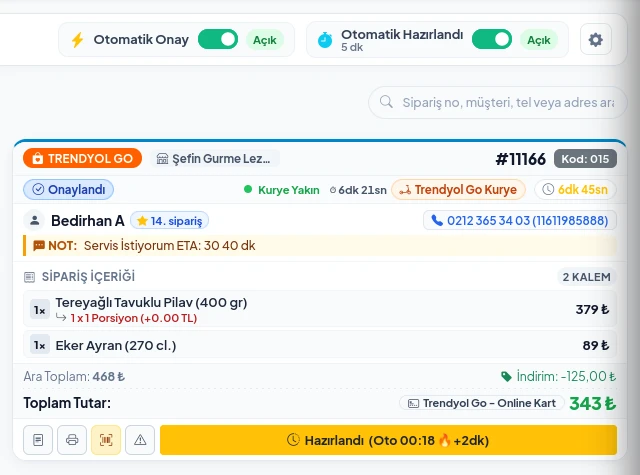
Task: Click the scooter icon in the courier badge
Action: 405,190
